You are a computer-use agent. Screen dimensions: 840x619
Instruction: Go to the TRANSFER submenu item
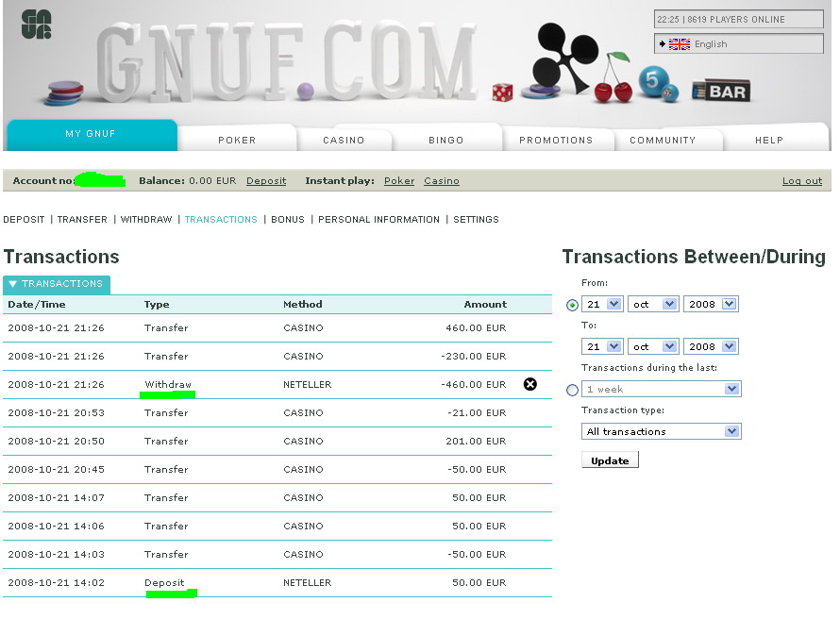pos(82,220)
